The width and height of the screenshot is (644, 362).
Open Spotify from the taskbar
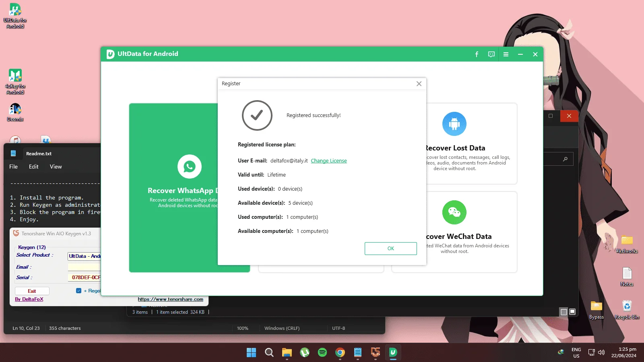point(322,353)
